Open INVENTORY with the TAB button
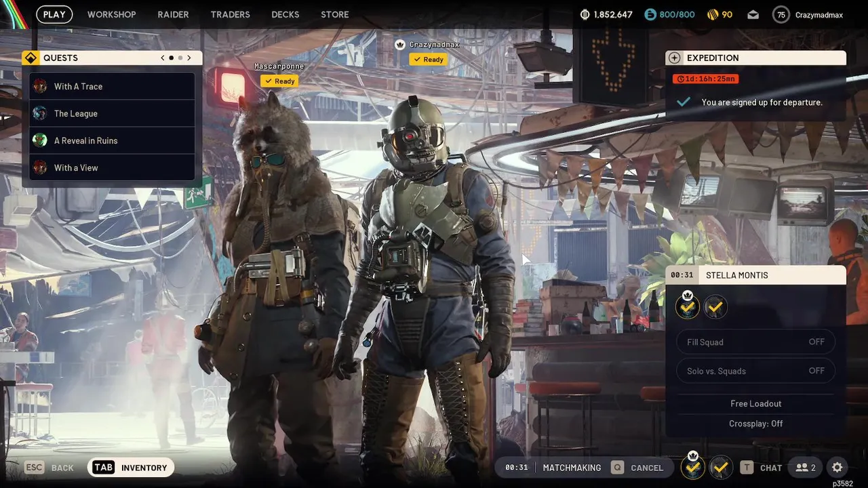The height and width of the screenshot is (488, 868). [x=131, y=468]
